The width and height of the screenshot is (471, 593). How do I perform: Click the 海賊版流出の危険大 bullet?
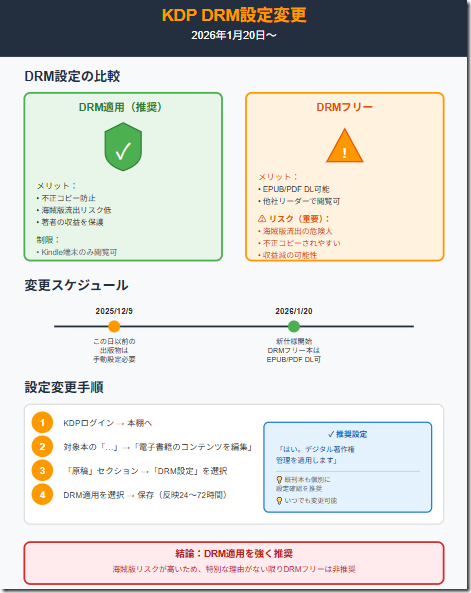(295, 231)
